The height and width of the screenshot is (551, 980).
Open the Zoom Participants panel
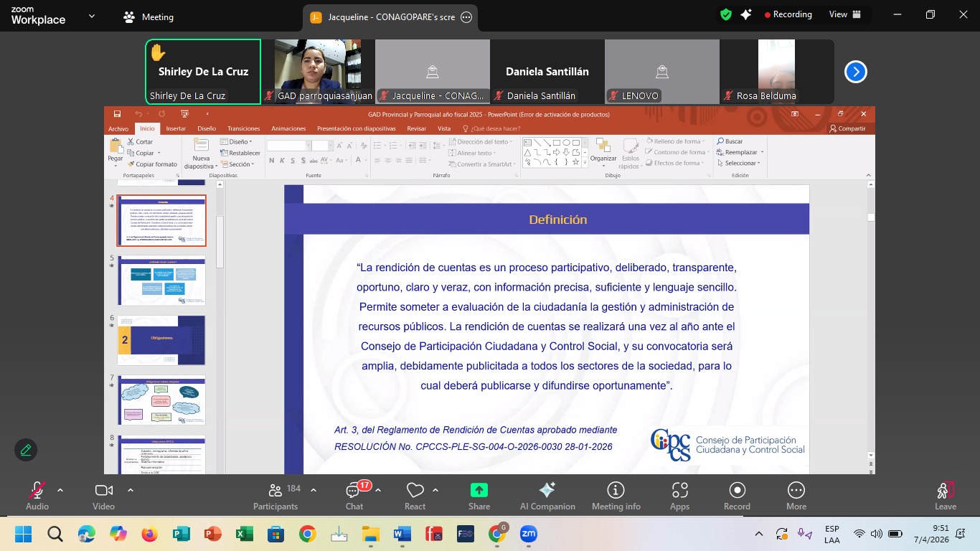tap(275, 495)
